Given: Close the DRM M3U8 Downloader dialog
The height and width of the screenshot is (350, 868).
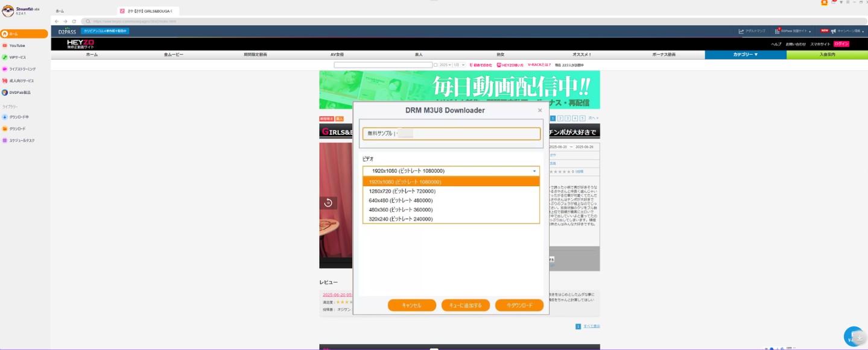Looking at the screenshot, I should pos(539,110).
